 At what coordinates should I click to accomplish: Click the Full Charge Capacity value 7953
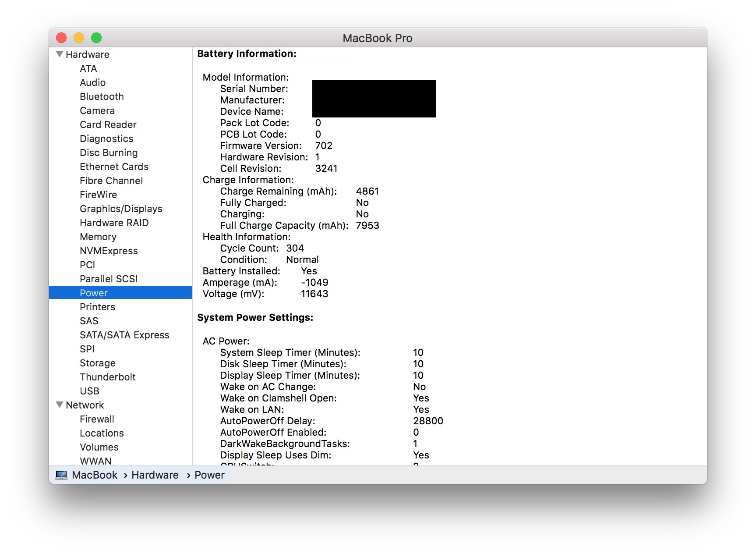click(367, 225)
